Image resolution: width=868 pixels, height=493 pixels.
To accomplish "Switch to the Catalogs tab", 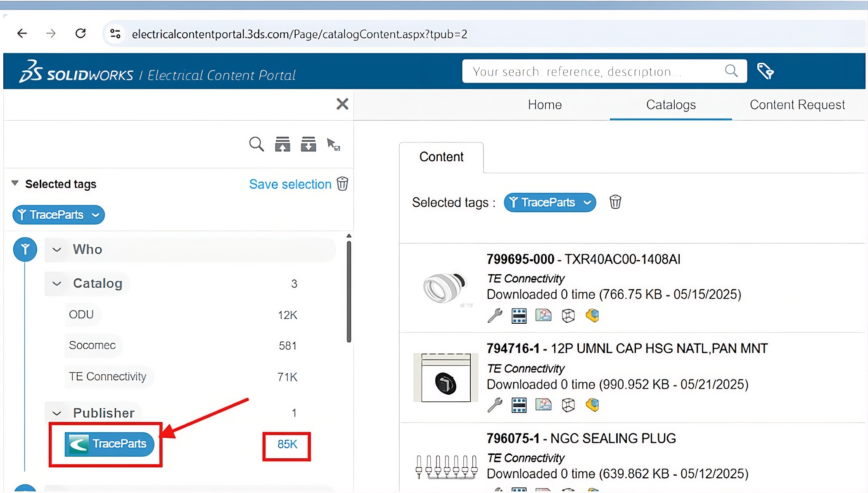I will [671, 105].
